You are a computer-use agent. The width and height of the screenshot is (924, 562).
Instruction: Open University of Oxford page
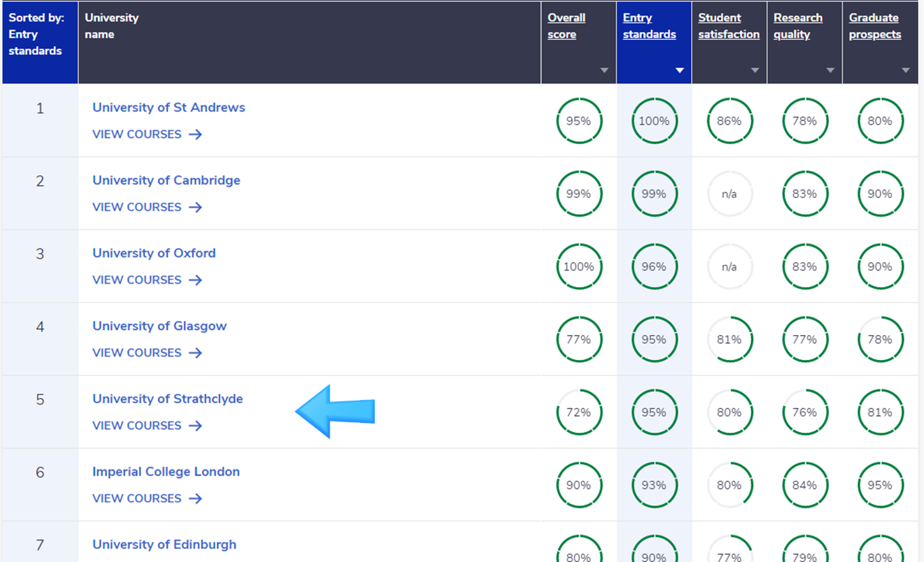point(154,253)
